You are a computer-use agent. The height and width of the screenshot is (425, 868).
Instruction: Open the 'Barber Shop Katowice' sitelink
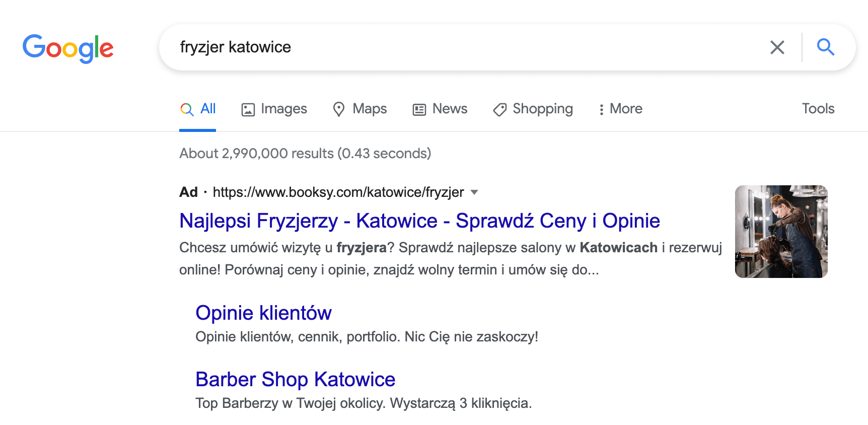(295, 379)
